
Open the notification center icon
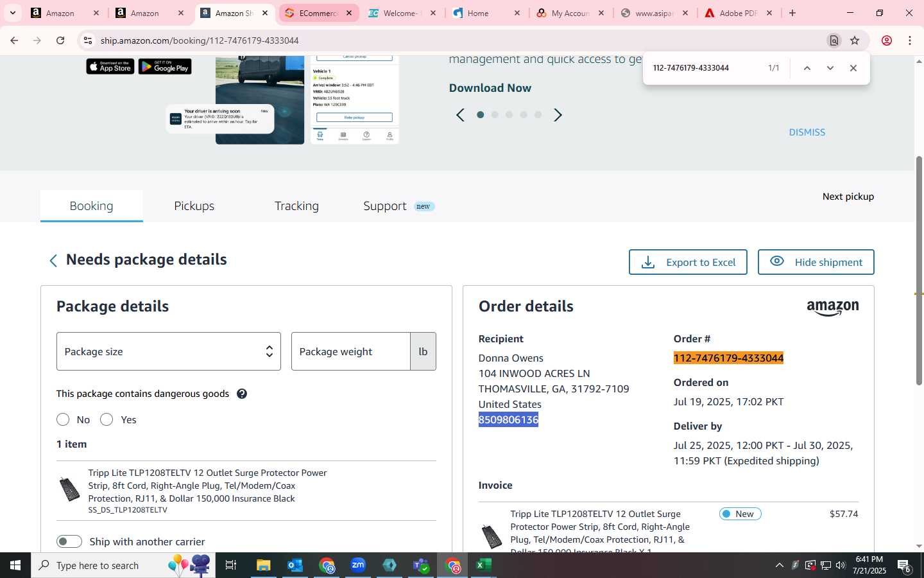[x=905, y=566]
